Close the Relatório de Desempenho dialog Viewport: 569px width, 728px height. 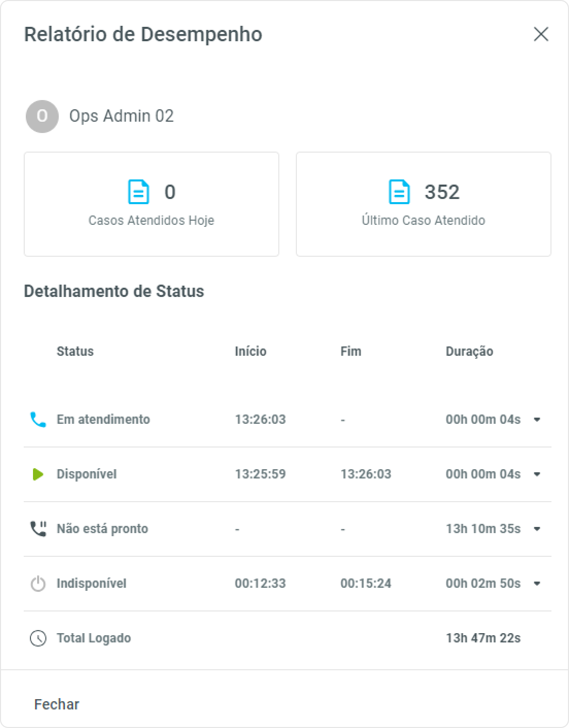(541, 35)
